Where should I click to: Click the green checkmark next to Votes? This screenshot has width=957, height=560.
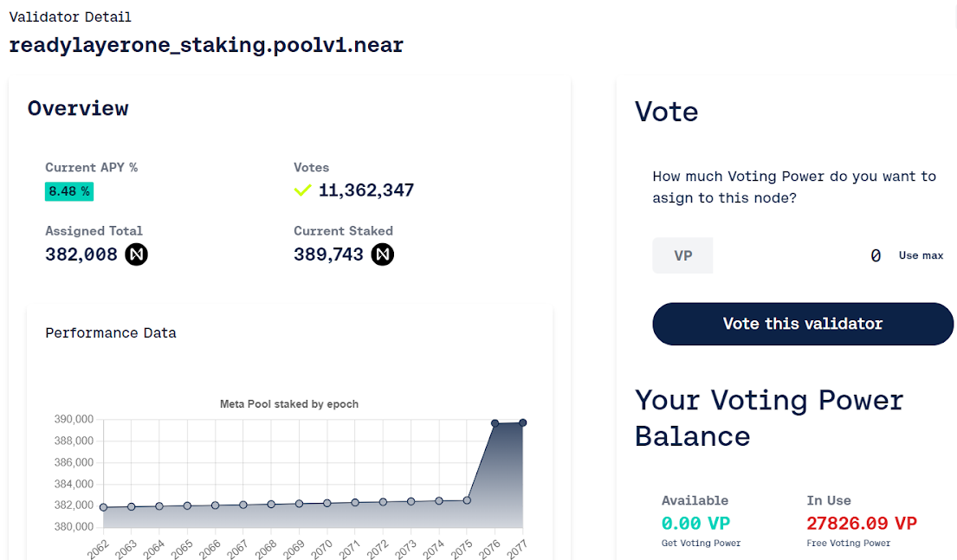[302, 190]
